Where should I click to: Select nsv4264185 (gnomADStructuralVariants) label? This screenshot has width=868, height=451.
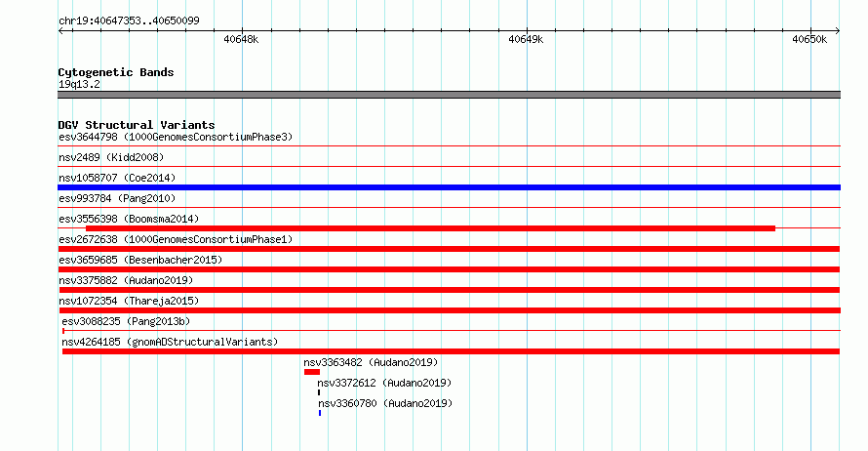coord(170,342)
